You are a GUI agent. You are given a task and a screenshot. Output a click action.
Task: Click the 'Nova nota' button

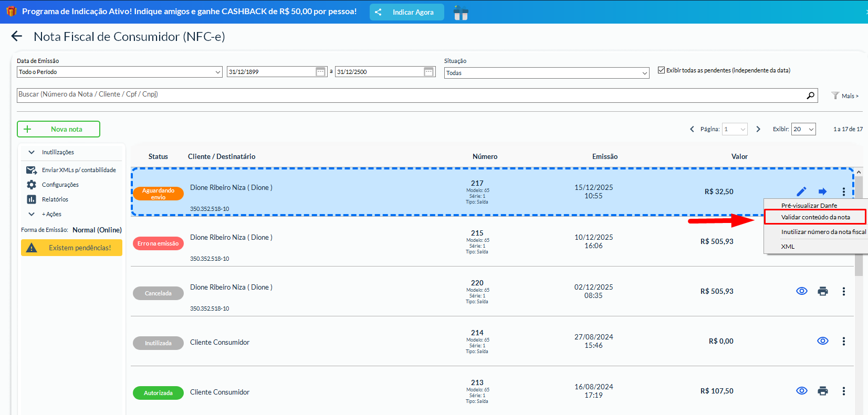click(x=58, y=129)
